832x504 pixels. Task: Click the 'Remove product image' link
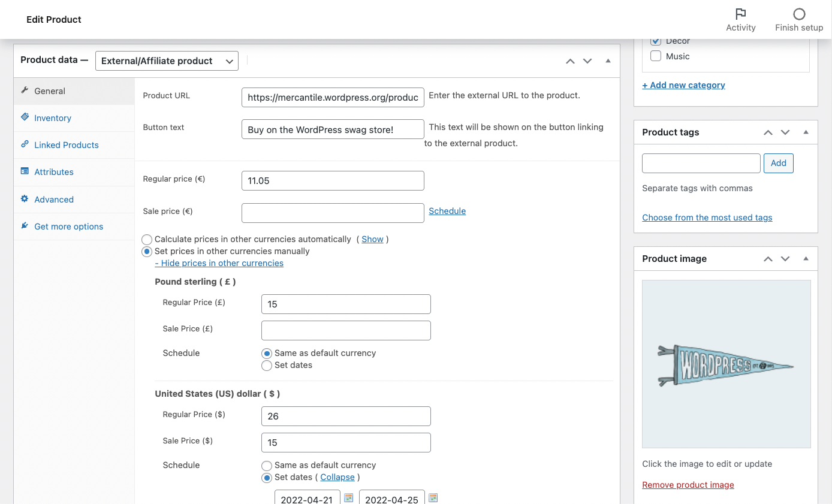688,485
